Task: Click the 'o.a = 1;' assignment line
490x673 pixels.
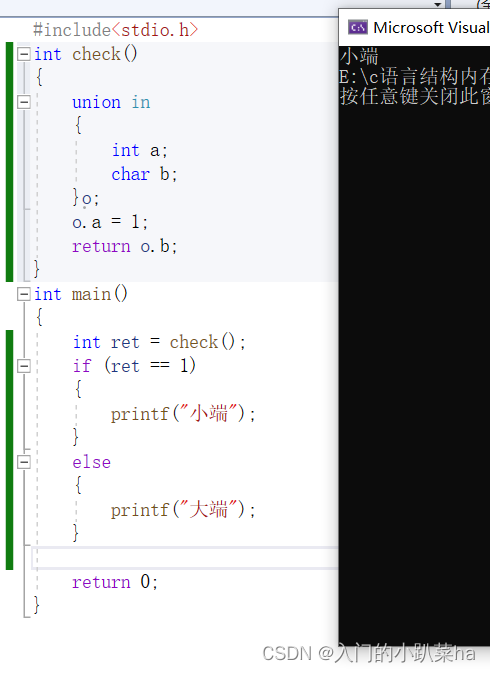Action: 110,222
